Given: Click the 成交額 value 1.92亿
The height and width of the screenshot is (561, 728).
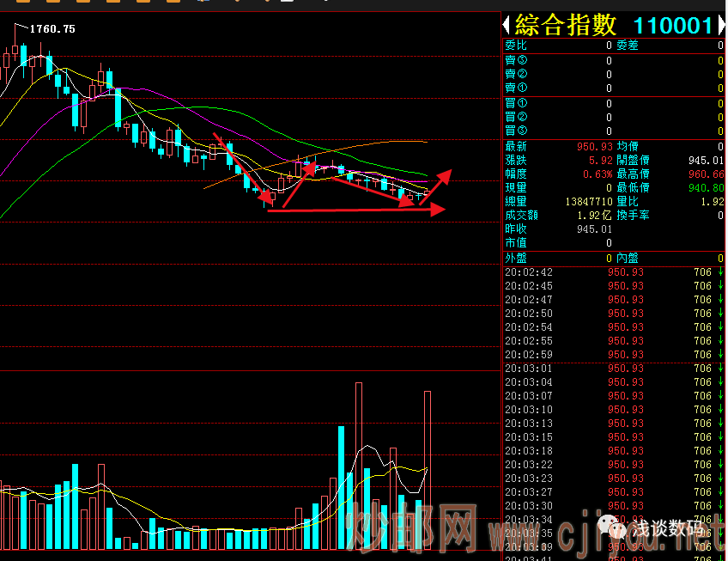Looking at the screenshot, I should click(x=595, y=216).
